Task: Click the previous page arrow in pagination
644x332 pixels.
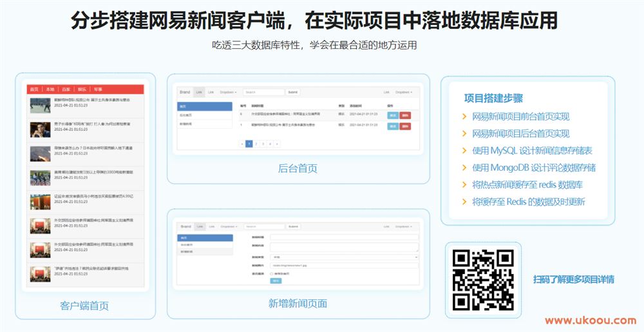Action: coord(241,144)
